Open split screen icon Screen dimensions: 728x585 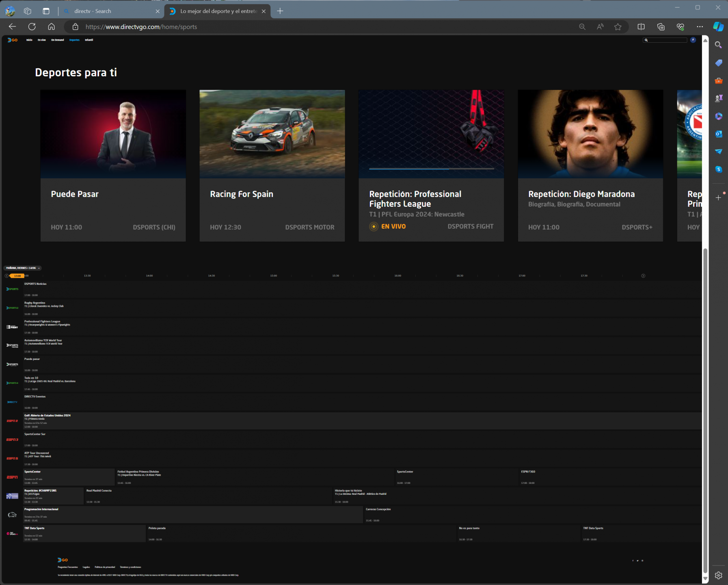(641, 27)
